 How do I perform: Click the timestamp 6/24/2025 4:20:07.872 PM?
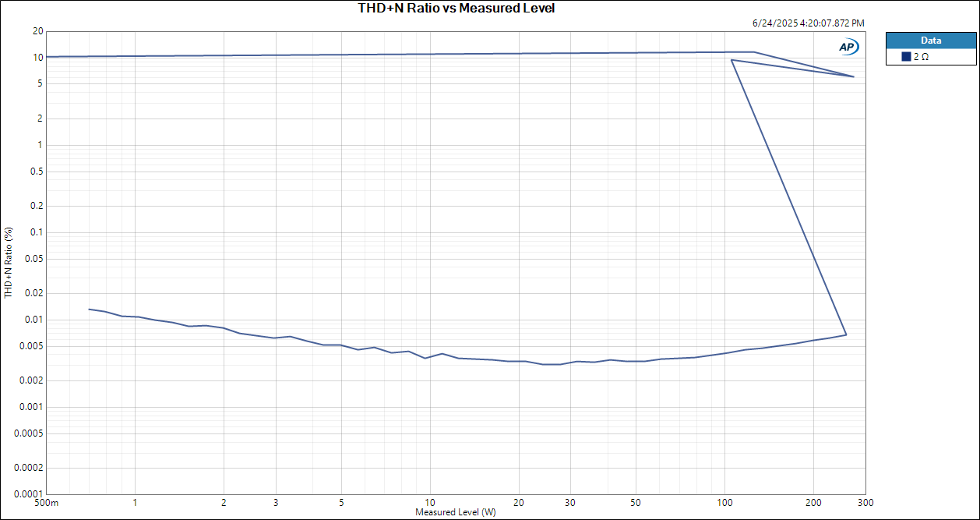click(x=808, y=23)
